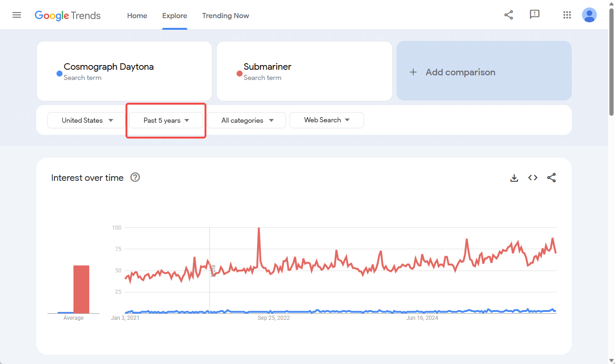
Task: Share the Trends comparison page
Action: tap(509, 15)
